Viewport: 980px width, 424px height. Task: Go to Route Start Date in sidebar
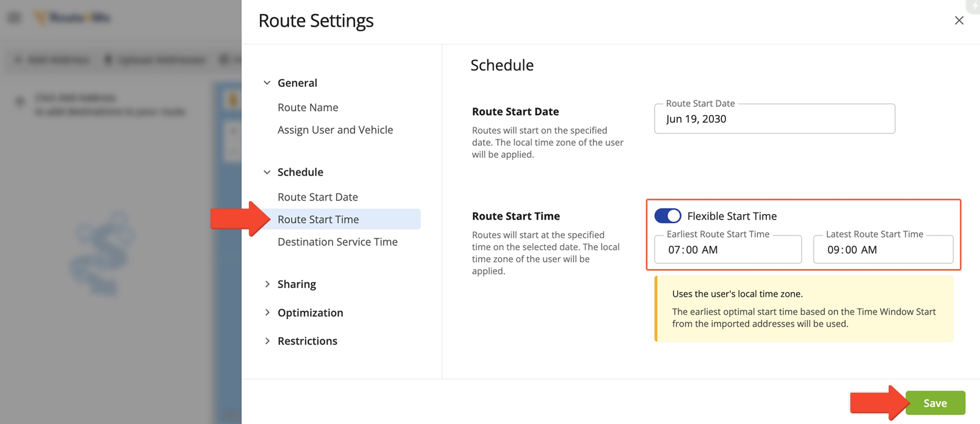(x=318, y=197)
